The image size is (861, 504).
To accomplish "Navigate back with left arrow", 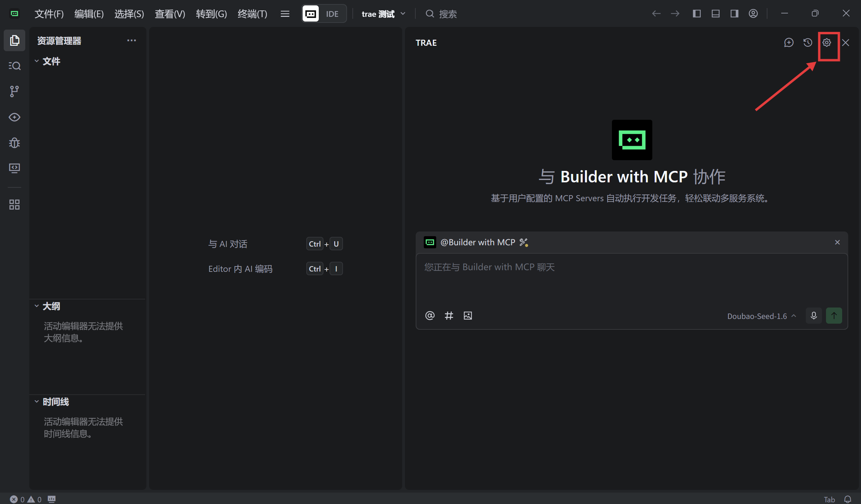I will click(x=656, y=14).
